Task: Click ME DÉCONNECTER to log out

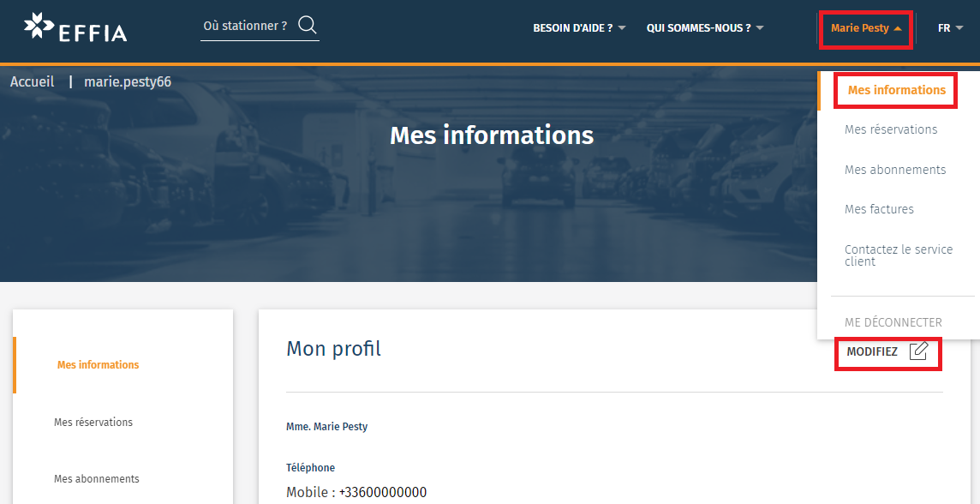Action: pos(893,322)
